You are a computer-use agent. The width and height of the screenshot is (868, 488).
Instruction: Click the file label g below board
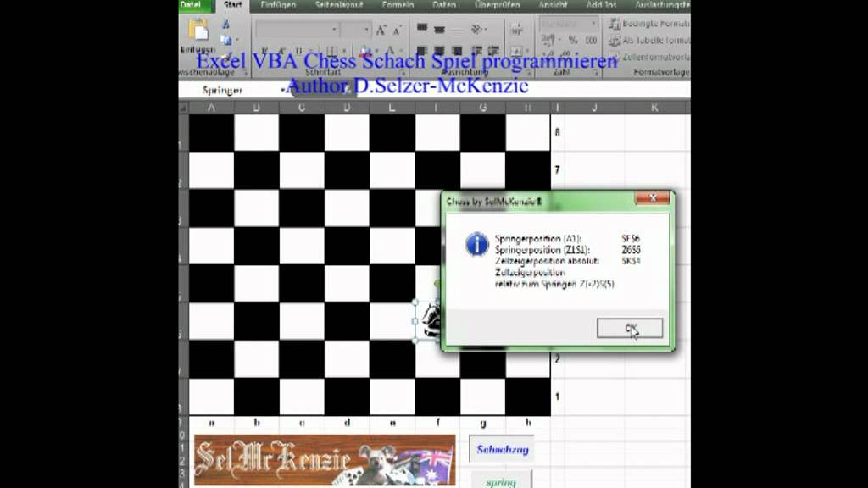point(482,423)
